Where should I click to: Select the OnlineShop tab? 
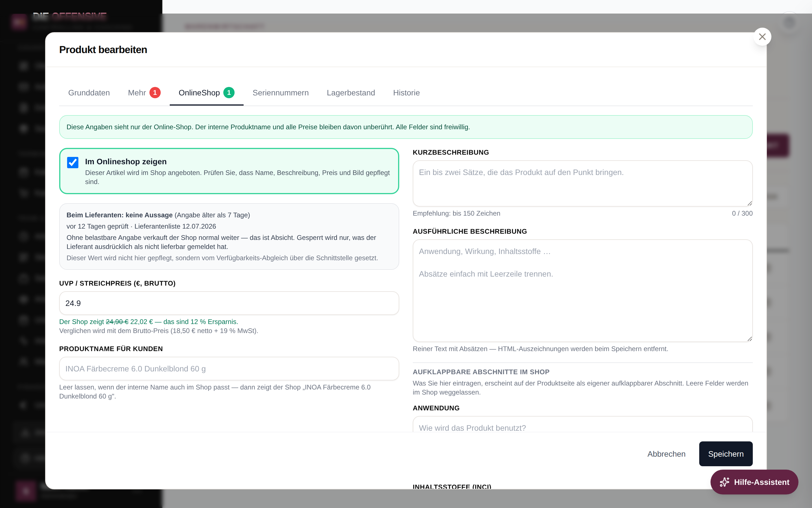click(x=206, y=93)
